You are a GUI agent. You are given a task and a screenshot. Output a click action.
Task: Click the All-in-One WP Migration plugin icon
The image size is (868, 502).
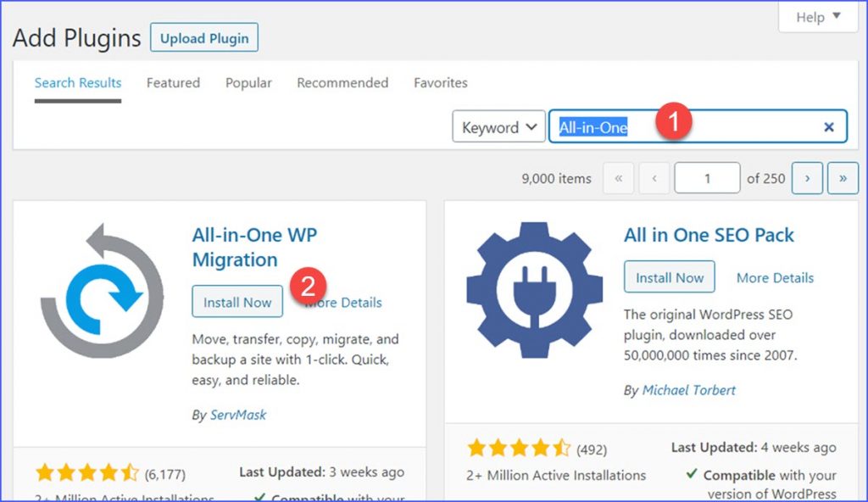(102, 291)
